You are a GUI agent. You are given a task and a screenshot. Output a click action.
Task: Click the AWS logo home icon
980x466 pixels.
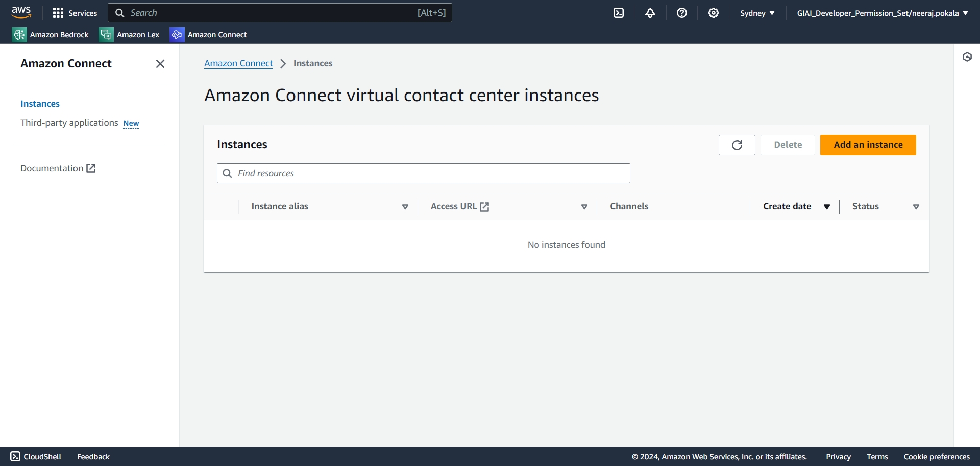click(21, 12)
